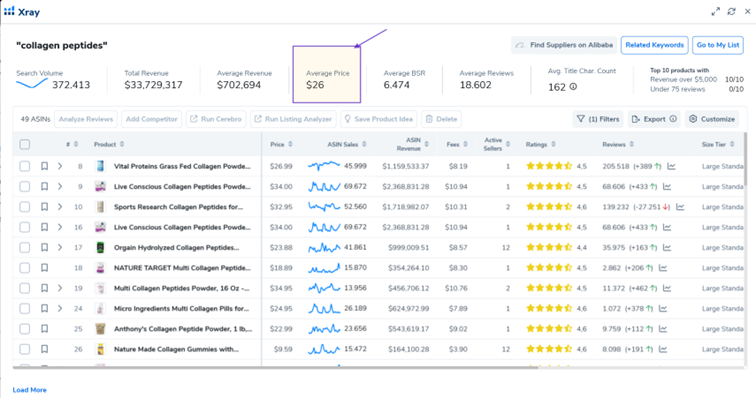Open review trend chart for Nature Made row

[663, 349]
